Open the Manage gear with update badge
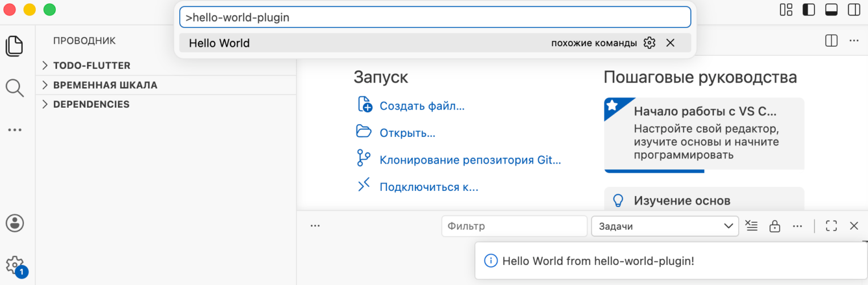 [x=15, y=266]
